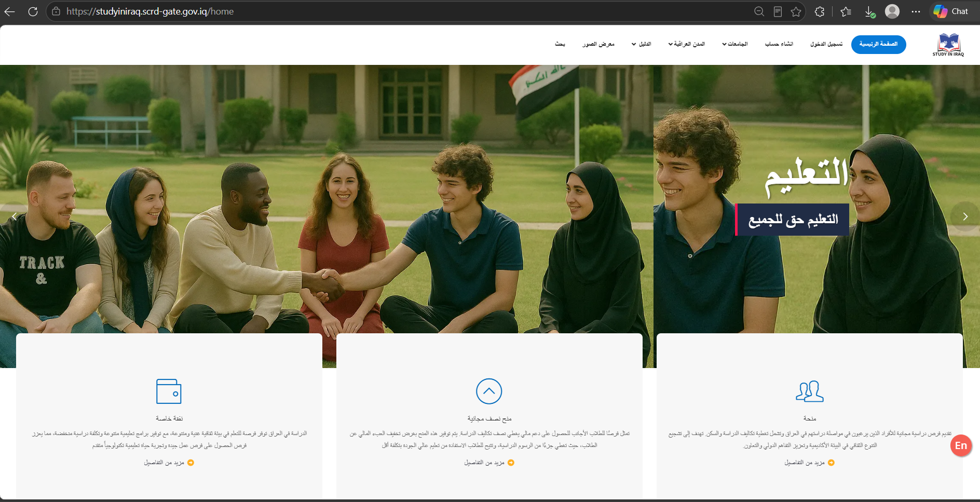Open the معرض الصور menu item
Screen dimensions: 980x502
click(598, 44)
